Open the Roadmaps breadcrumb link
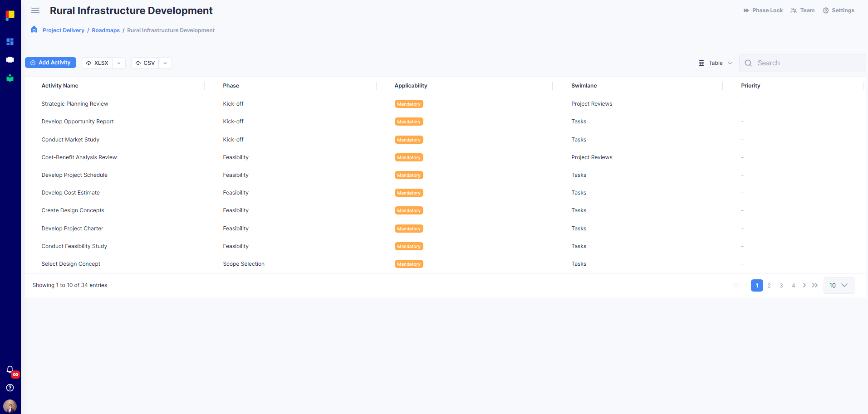Viewport: 868px width, 414px height. tap(105, 30)
